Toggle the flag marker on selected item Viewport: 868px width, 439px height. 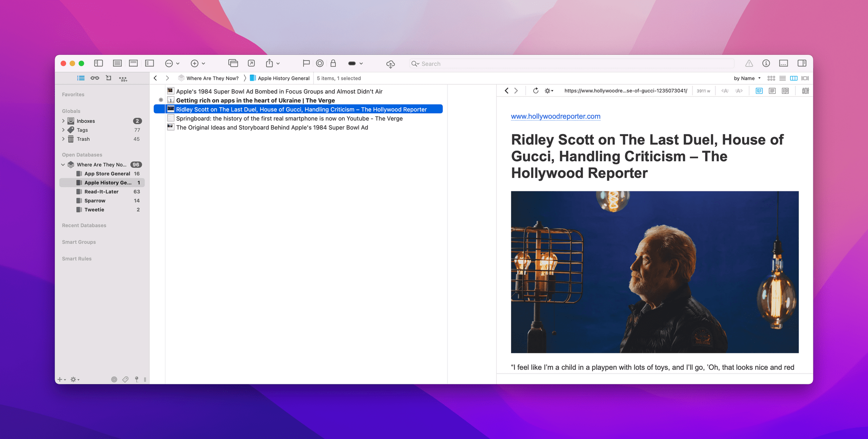306,63
